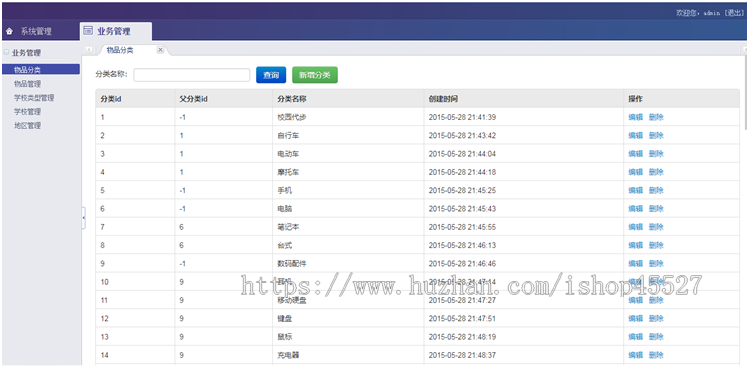
Task: Edit the 自行车 row
Action: tap(635, 135)
